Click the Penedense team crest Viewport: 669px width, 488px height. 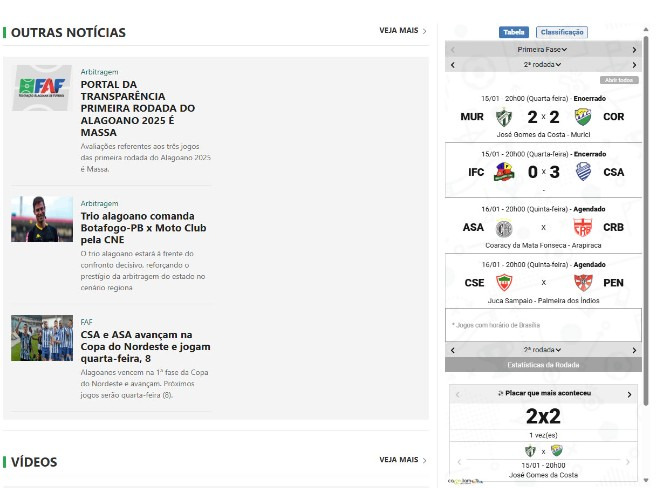click(583, 282)
